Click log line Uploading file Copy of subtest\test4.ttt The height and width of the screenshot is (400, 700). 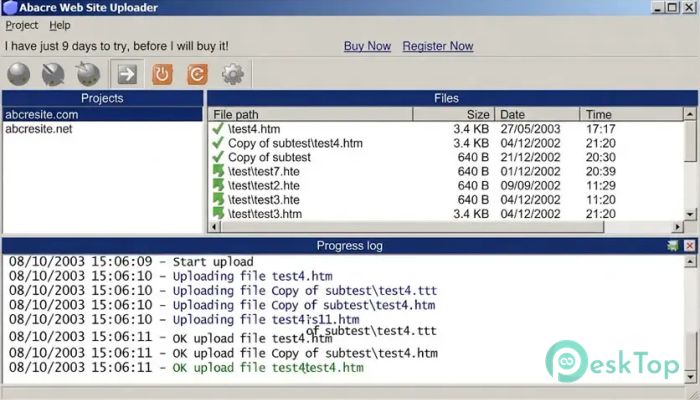pyautogui.click(x=223, y=291)
